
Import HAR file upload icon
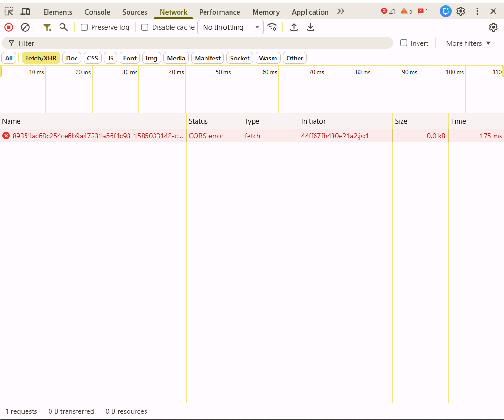click(294, 27)
